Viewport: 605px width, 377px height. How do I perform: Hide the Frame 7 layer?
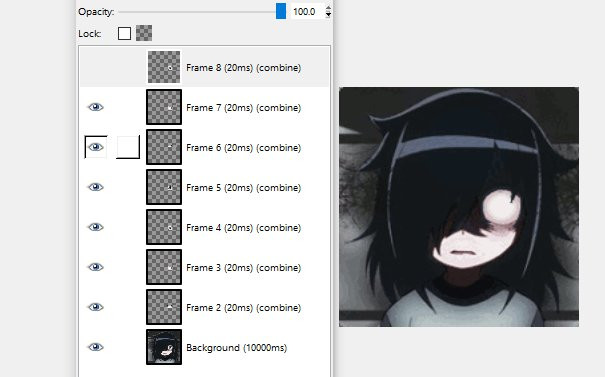(x=95, y=107)
